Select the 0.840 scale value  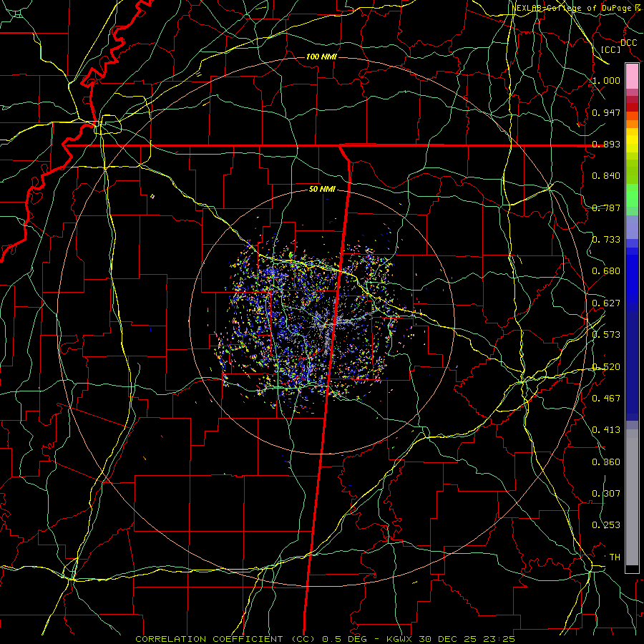[x=606, y=176]
